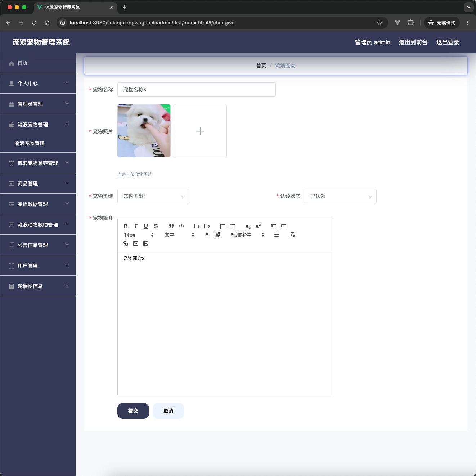Open 宠物类型 dropdown

tap(153, 196)
